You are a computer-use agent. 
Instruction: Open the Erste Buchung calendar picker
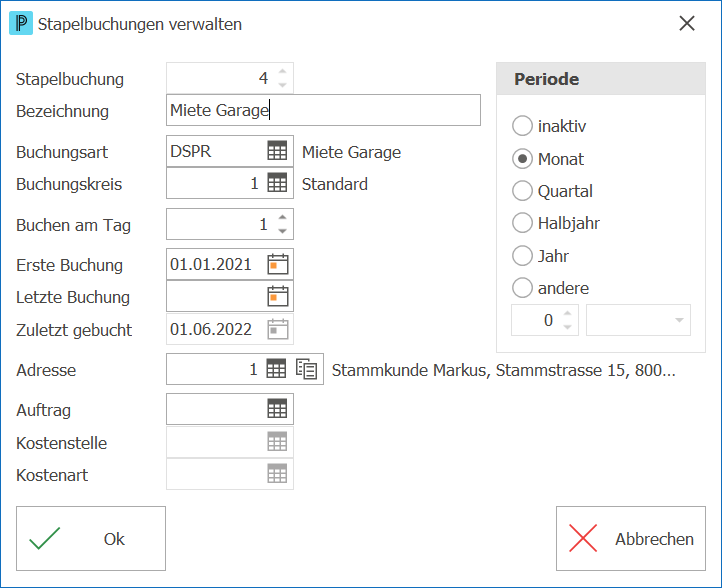(x=278, y=264)
